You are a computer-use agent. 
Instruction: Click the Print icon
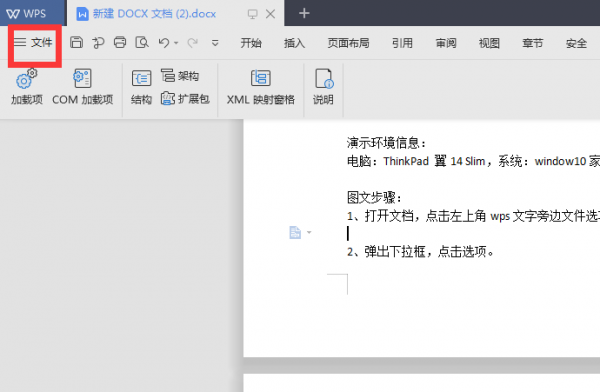[x=120, y=42]
